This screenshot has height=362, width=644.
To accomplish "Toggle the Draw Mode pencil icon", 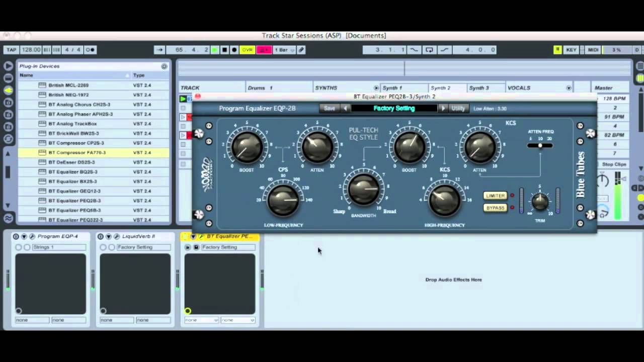I will 301,50.
